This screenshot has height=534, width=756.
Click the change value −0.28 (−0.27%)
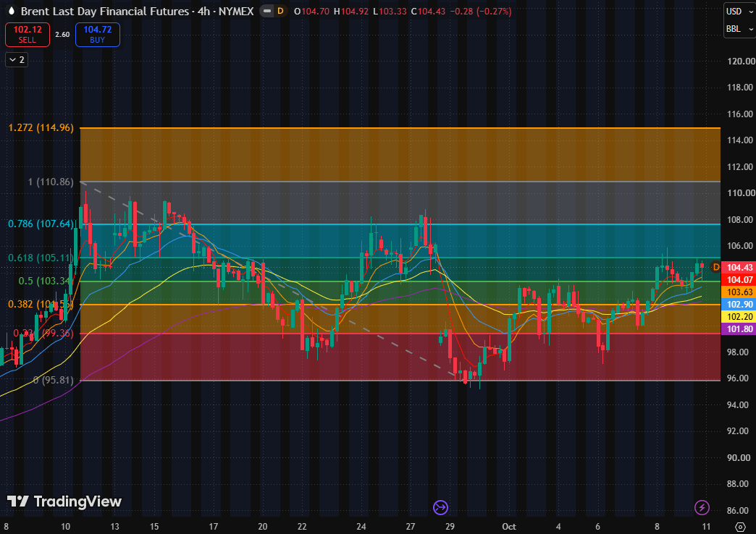(480, 11)
